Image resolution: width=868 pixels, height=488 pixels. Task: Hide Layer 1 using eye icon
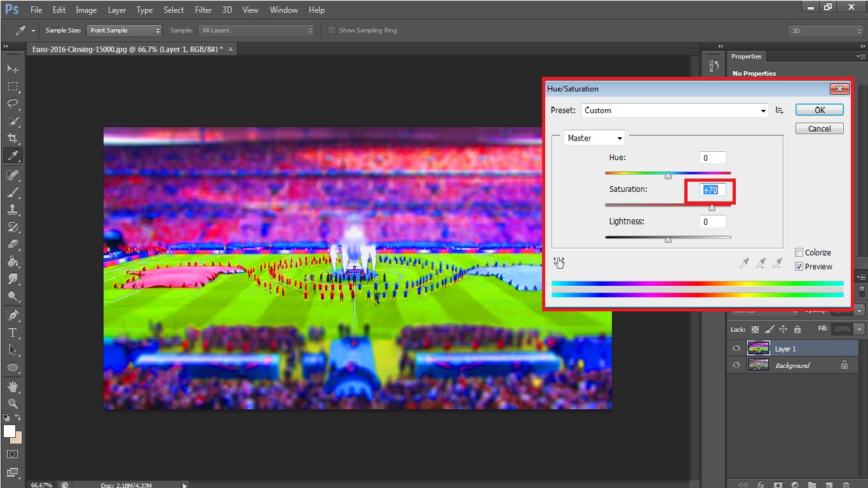tap(736, 348)
